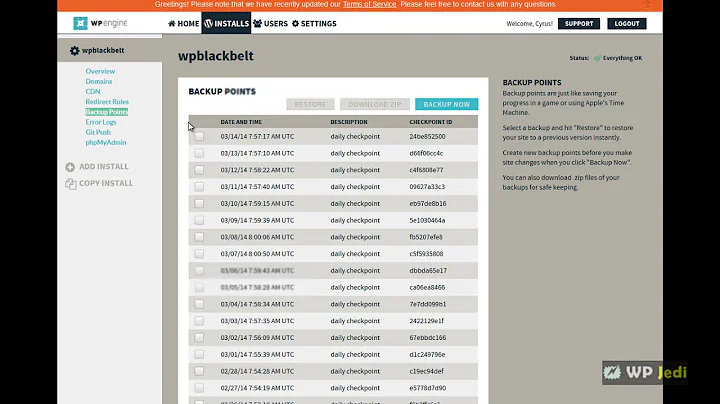Click the Copy Install label
The height and width of the screenshot is (404, 720).
click(106, 183)
